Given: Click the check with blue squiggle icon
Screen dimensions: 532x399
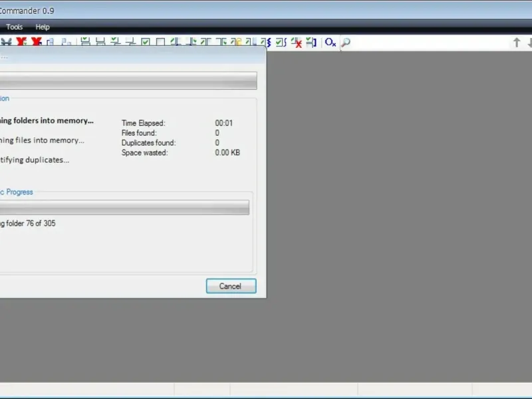Looking at the screenshot, I should (x=266, y=42).
